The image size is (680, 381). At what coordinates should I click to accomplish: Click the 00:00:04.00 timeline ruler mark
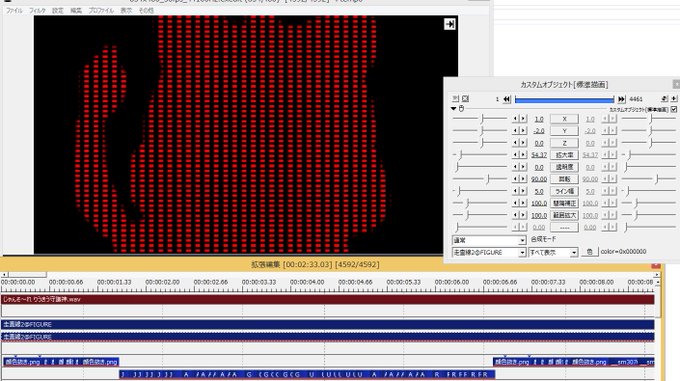[307, 282]
